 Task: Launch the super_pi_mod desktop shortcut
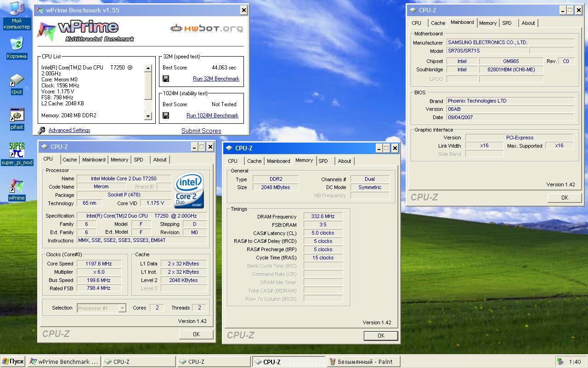coord(17,154)
